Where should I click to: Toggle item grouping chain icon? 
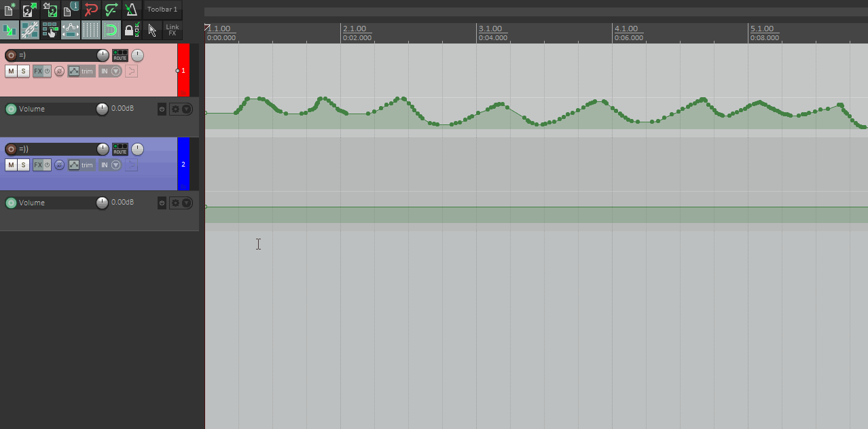pos(30,30)
